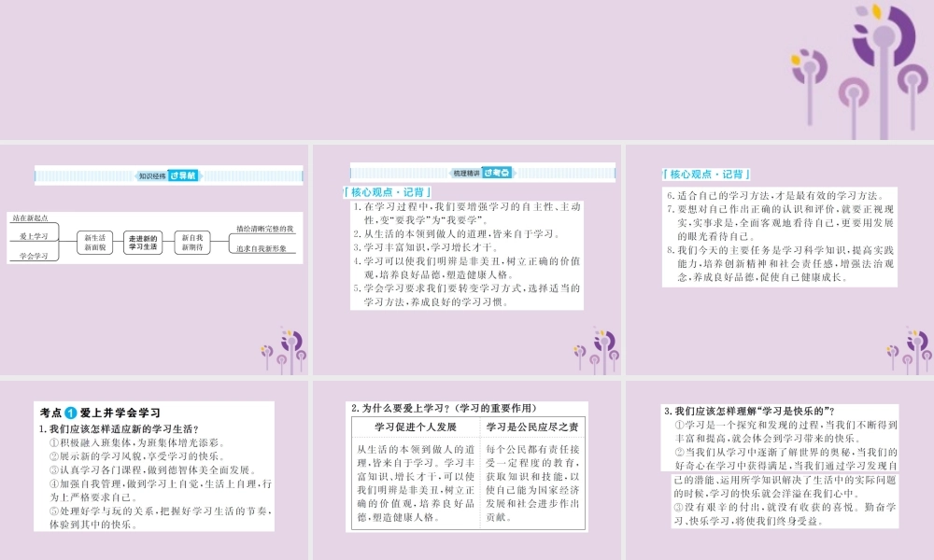Image resolution: width=934 pixels, height=560 pixels.
Task: Select the 新生活新面貌 mind map box
Action: click(x=94, y=243)
